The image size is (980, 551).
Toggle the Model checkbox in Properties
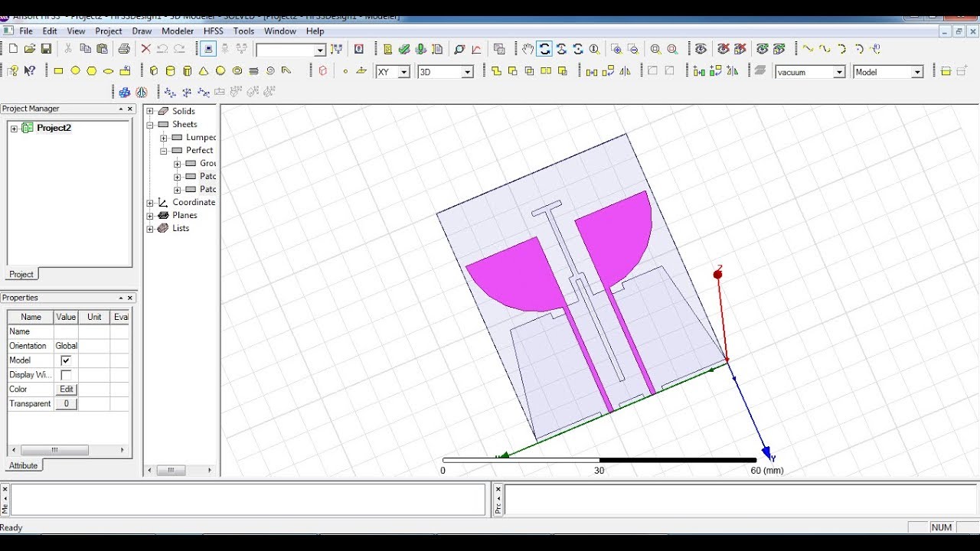(x=66, y=360)
